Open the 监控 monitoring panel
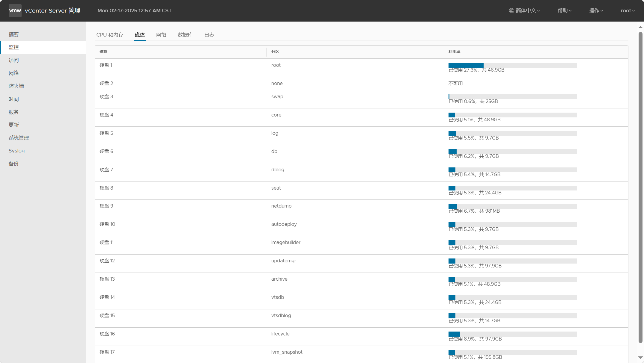This screenshot has height=363, width=644. point(14,47)
